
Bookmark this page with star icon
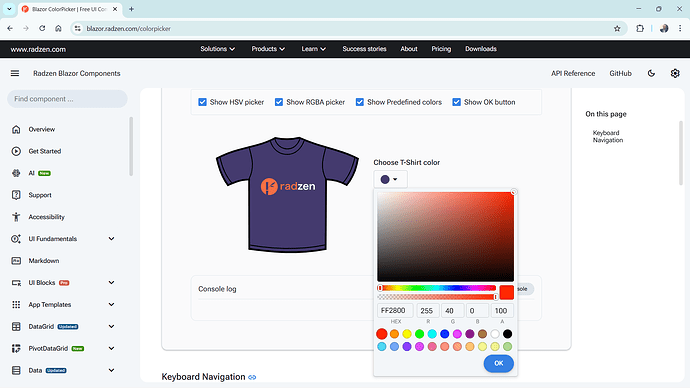617,29
